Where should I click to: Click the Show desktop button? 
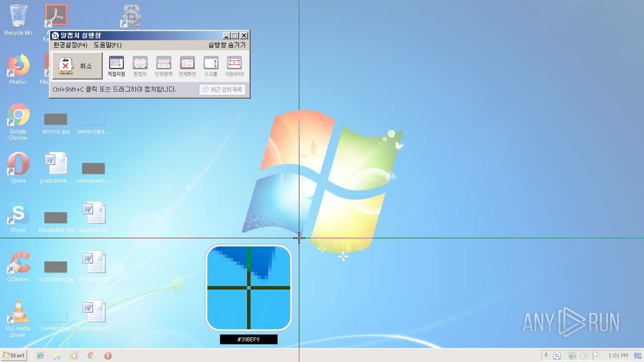click(638, 355)
